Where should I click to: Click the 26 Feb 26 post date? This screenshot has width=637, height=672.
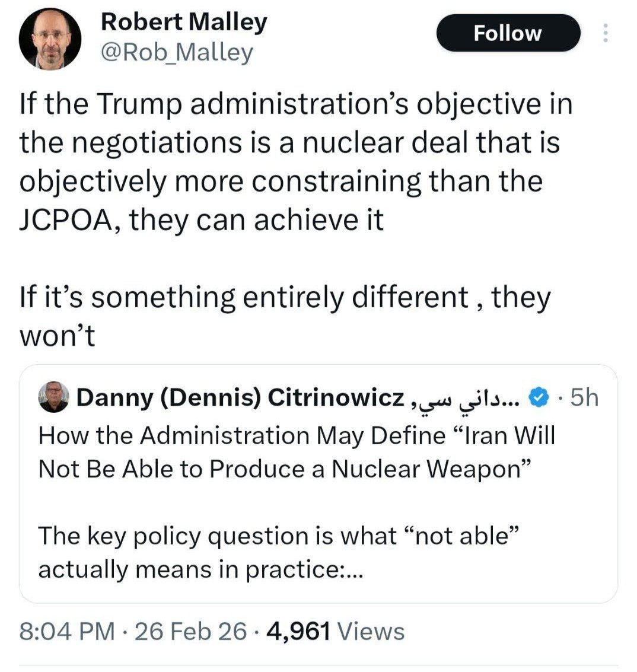(x=191, y=632)
